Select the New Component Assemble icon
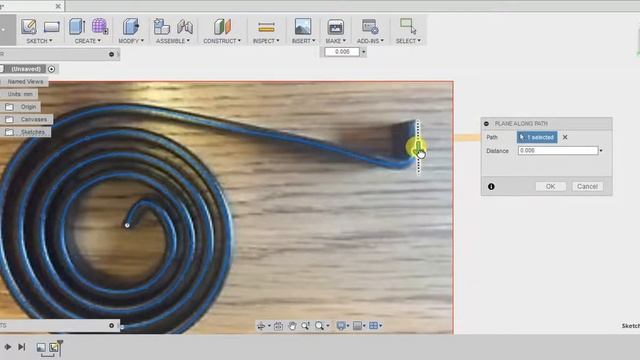Viewport: 640px width, 360px height. click(x=162, y=27)
